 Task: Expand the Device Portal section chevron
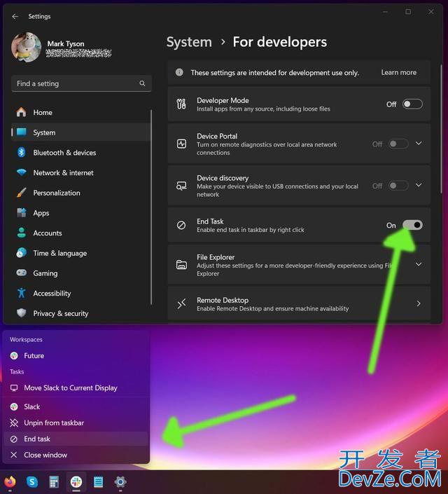coord(419,144)
